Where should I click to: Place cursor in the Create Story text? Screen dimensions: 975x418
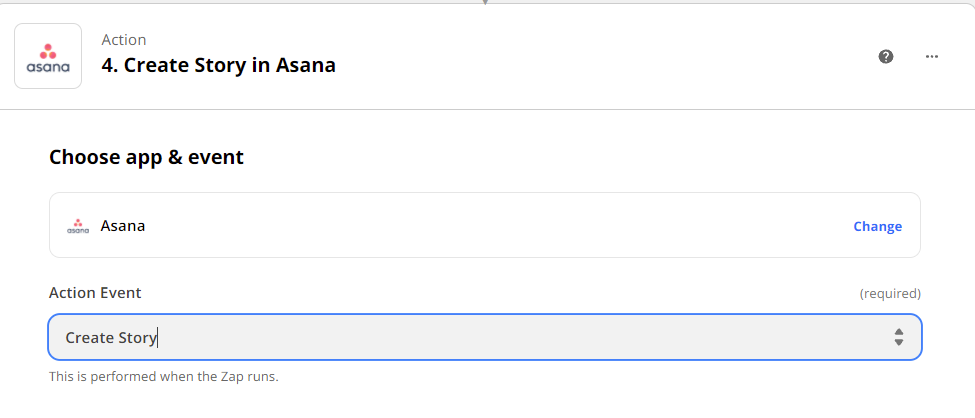click(x=111, y=338)
